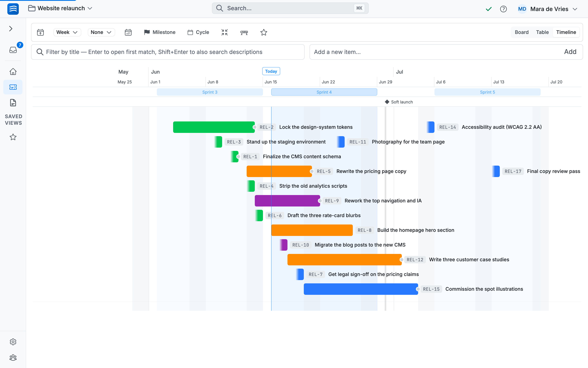Jump to Today marker

[x=271, y=71]
